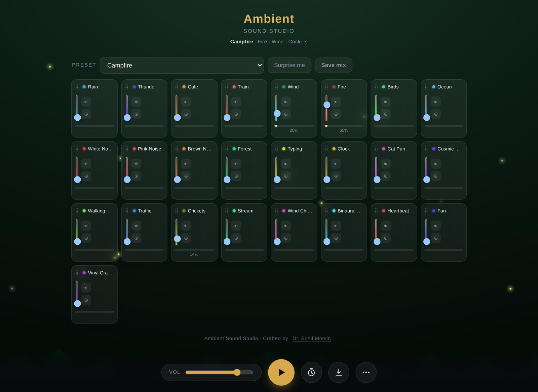The width and height of the screenshot is (538, 392).
Task: Click the download icon in the bottom bar
Action: pos(339,372)
